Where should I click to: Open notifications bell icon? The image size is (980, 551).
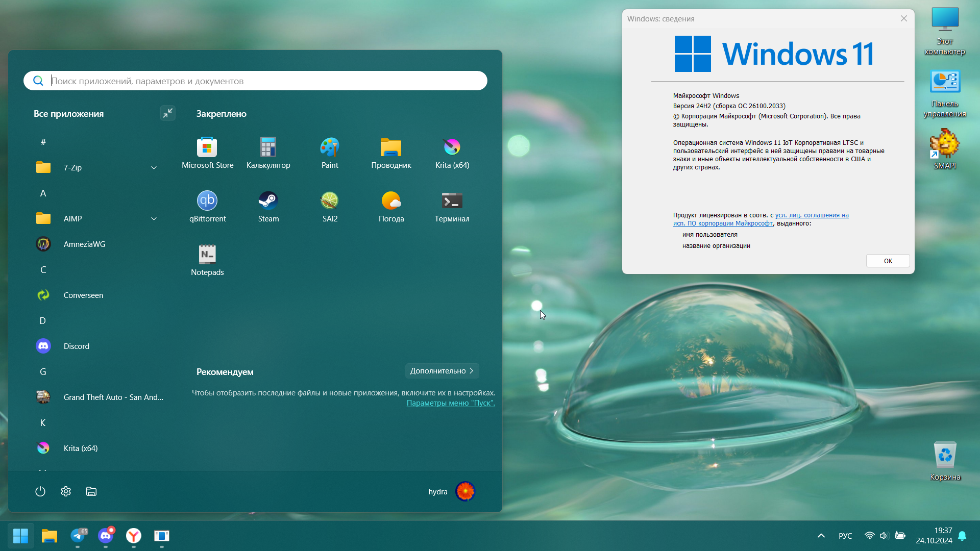coord(962,536)
